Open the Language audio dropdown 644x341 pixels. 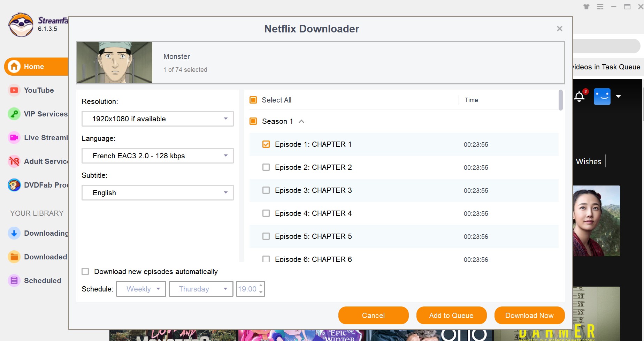(x=158, y=156)
